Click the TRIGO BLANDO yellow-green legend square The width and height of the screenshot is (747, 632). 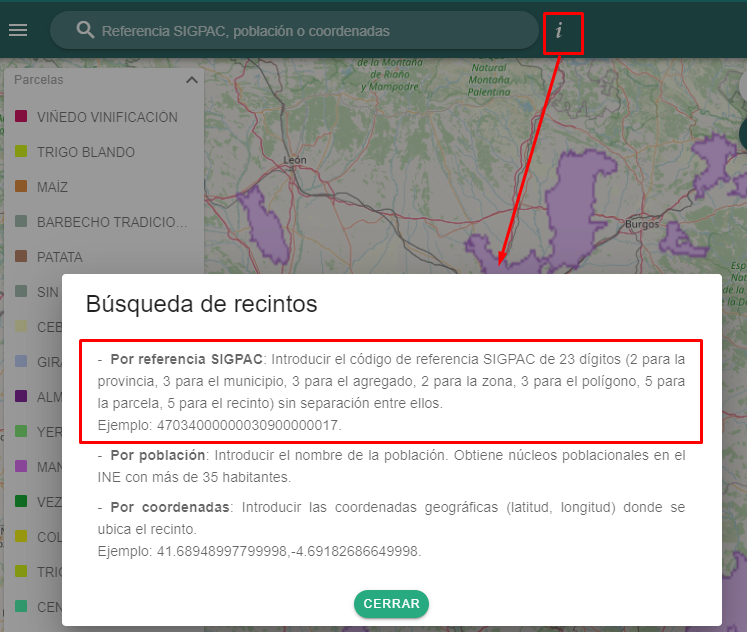[21, 152]
